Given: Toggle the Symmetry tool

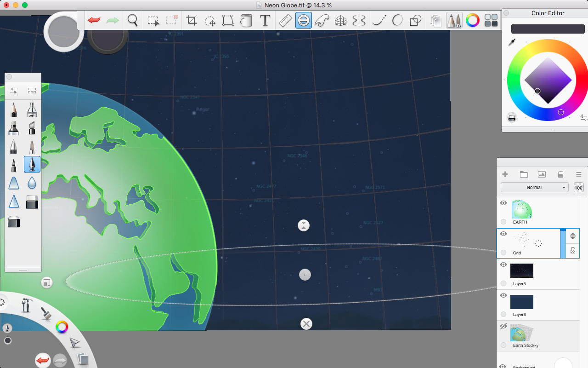Looking at the screenshot, I should pyautogui.click(x=359, y=21).
